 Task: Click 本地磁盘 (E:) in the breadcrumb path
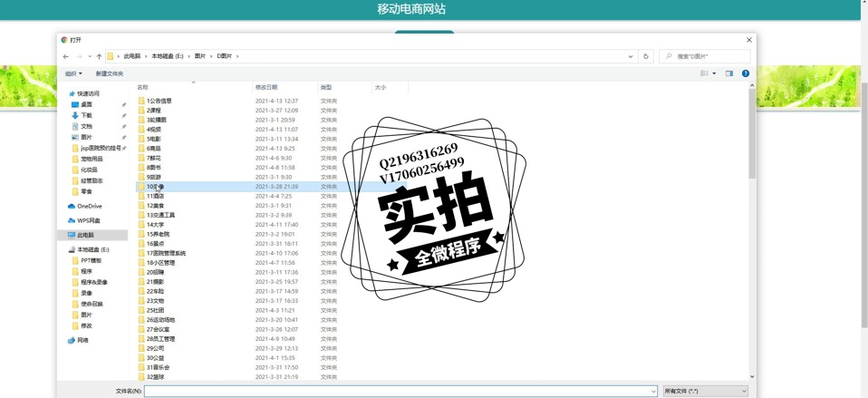click(x=167, y=56)
